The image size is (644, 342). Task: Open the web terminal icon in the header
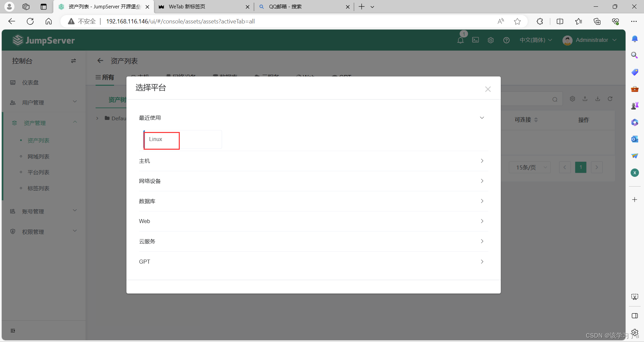476,40
